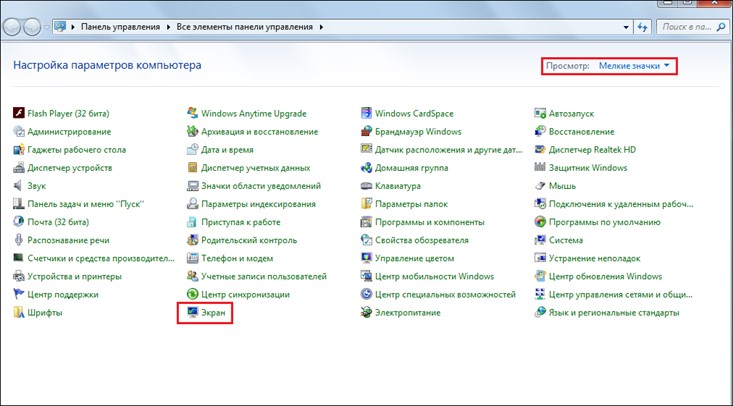Click the Экран monitor icon

pos(193,312)
